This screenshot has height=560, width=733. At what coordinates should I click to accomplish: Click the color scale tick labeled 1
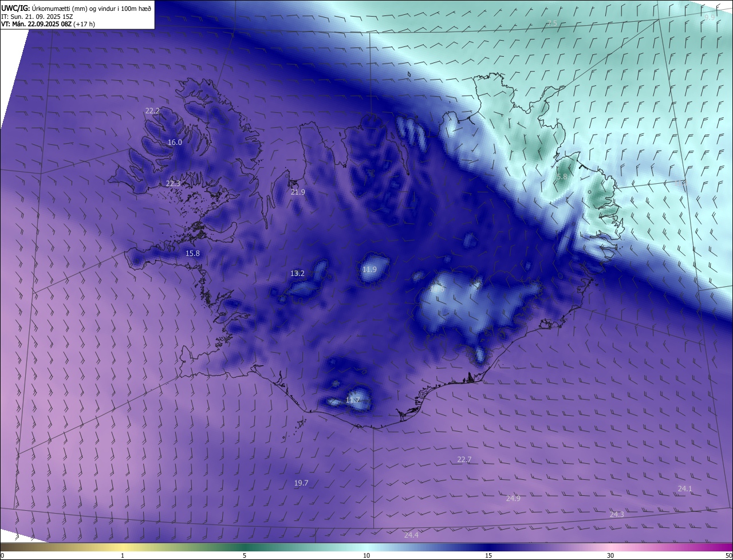pyautogui.click(x=123, y=555)
